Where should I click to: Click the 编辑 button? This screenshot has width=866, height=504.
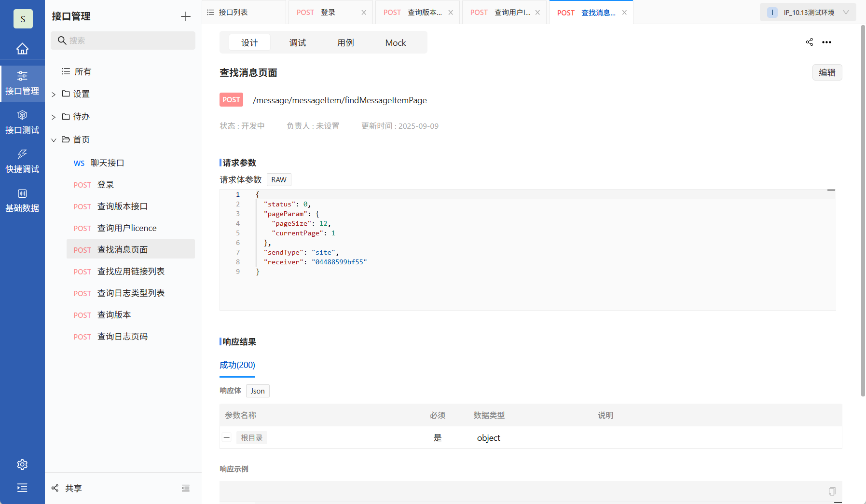[827, 72]
